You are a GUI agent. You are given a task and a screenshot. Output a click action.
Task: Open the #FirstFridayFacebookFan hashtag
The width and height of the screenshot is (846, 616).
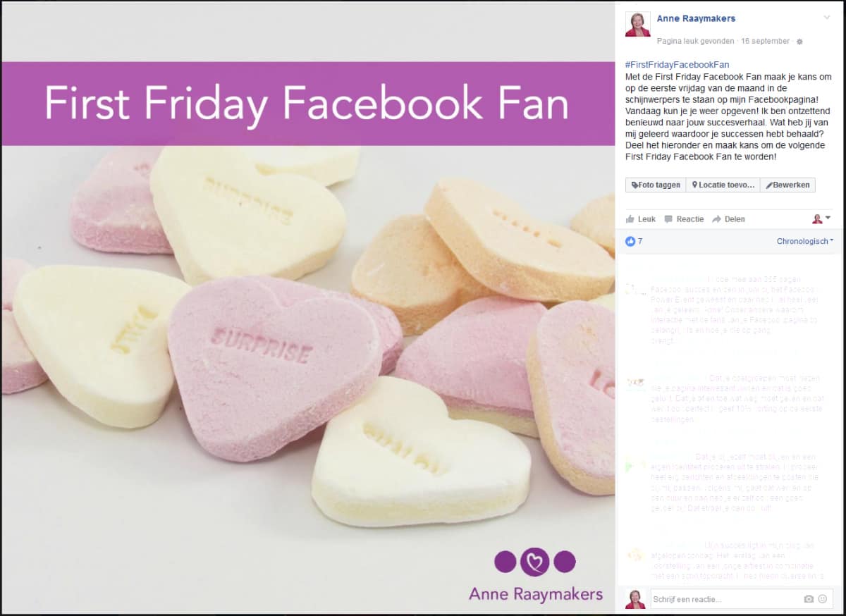(677, 65)
